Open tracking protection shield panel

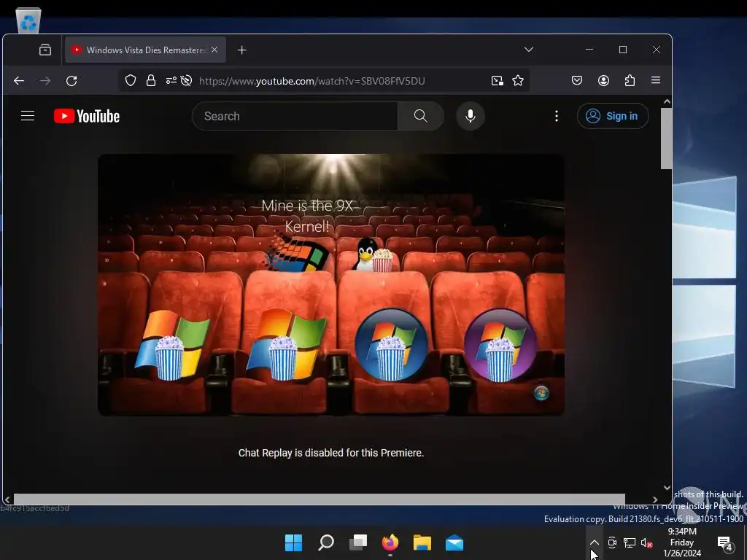[x=131, y=80]
